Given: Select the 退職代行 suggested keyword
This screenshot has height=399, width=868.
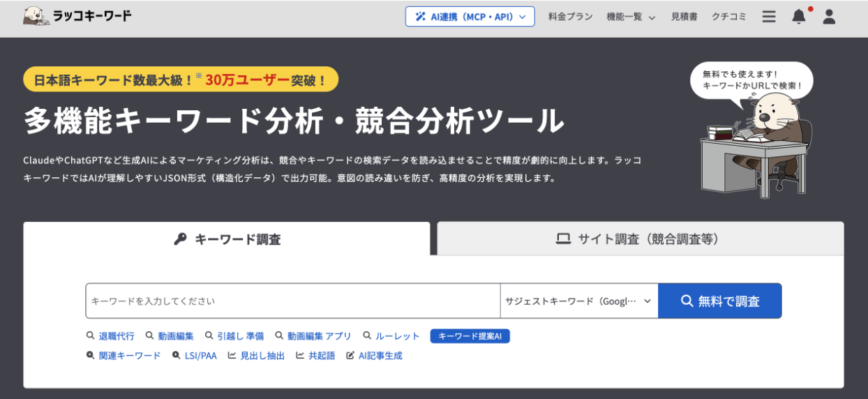Looking at the screenshot, I should click(x=116, y=336).
